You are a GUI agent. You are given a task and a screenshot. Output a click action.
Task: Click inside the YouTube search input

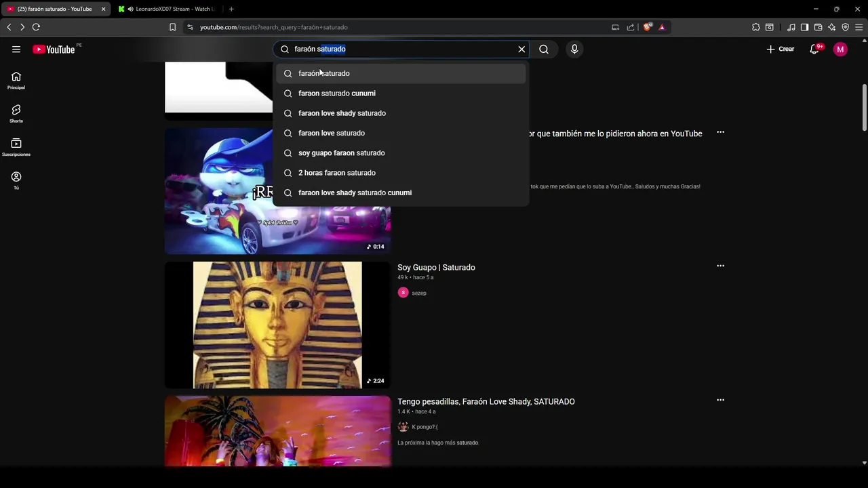pyautogui.click(x=400, y=49)
